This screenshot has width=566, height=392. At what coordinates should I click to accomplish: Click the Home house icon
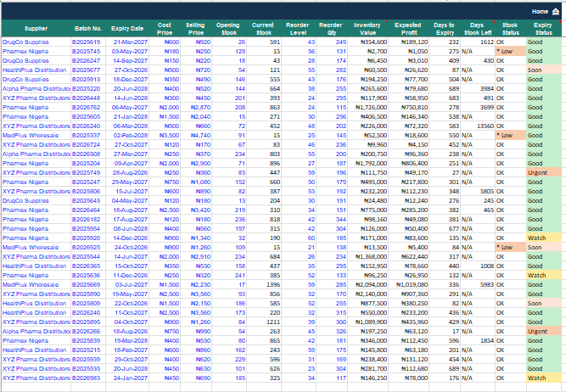(556, 12)
